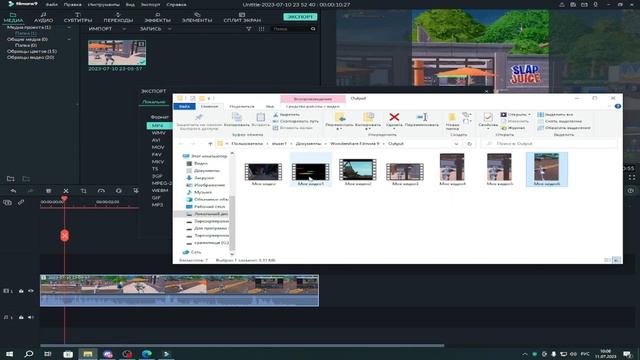Open the Справка menu in Filmora

pyautogui.click(x=176, y=4)
